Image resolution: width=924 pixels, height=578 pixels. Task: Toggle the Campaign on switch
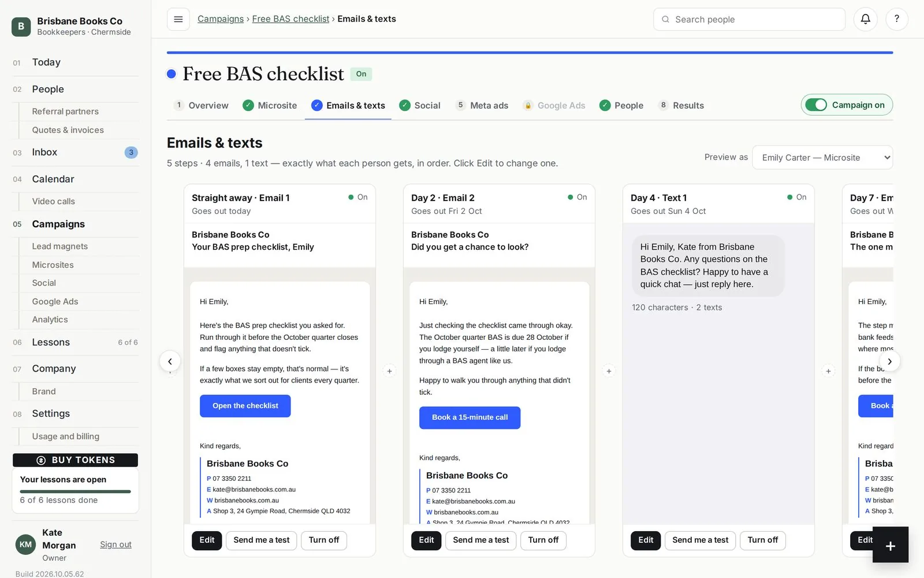tap(816, 105)
